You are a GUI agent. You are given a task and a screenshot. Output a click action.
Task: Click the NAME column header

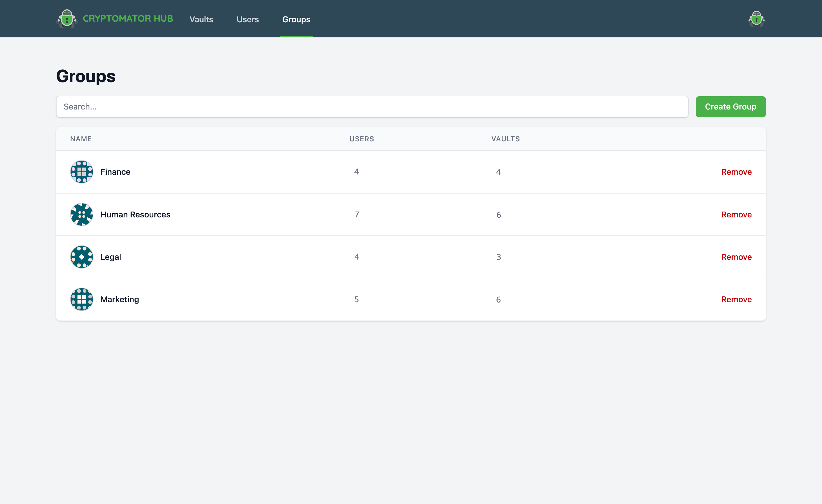[81, 139]
